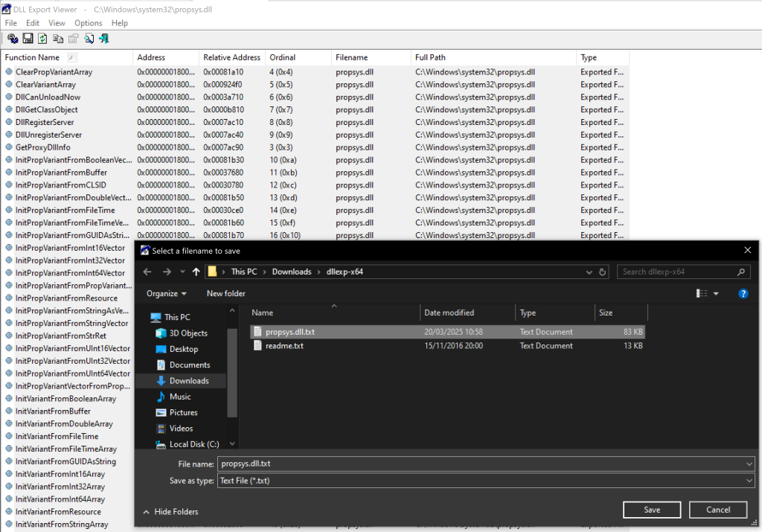
Task: Open the View menu
Action: pyautogui.click(x=57, y=23)
